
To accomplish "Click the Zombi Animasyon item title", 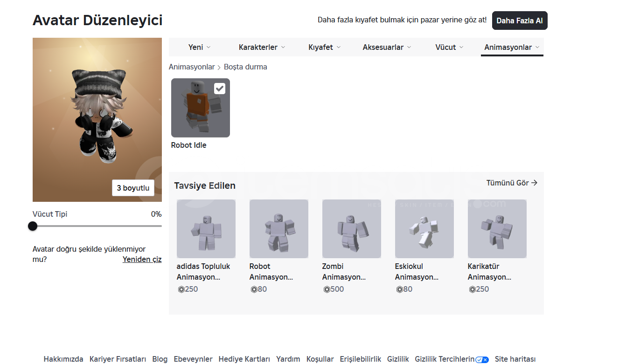I will click(344, 272).
